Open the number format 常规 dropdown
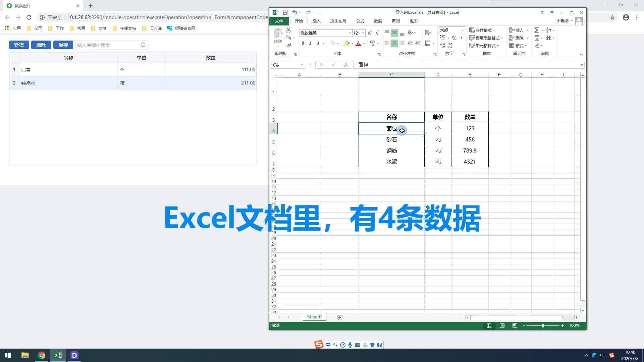The width and height of the screenshot is (644, 362). click(463, 30)
